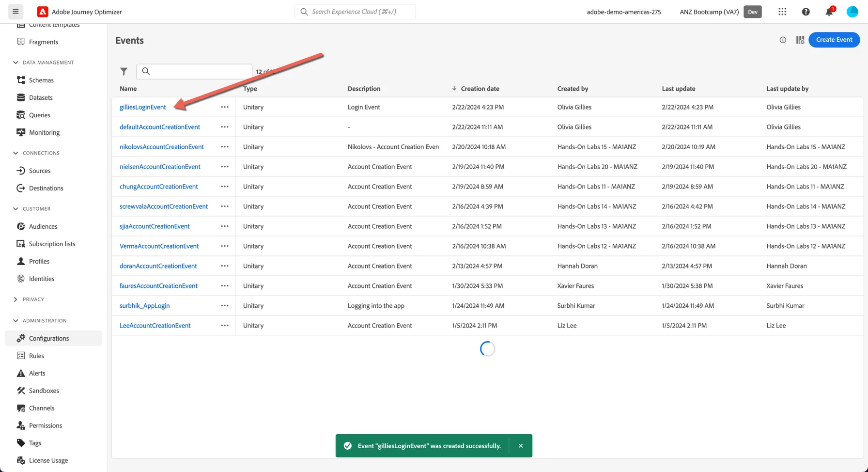Open more actions for surbhik_AppLogin
Screen dimensions: 868x472
click(225, 306)
